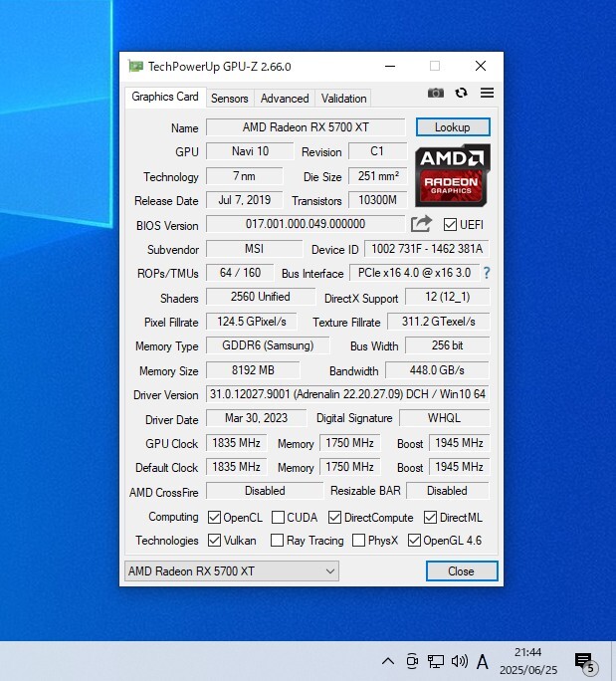The height and width of the screenshot is (681, 616).
Task: Open the volume speaker tray icon
Action: pos(460,661)
